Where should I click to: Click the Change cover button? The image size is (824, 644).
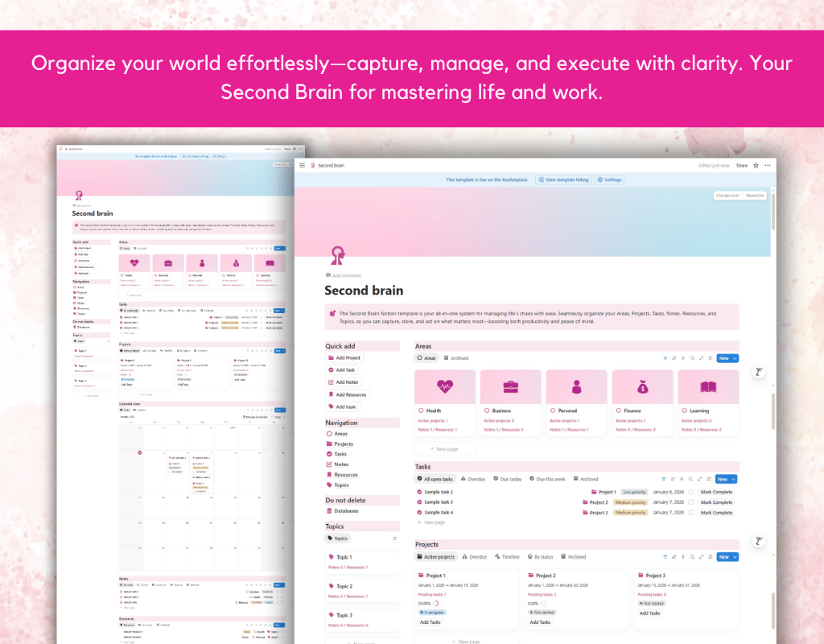coord(727,196)
